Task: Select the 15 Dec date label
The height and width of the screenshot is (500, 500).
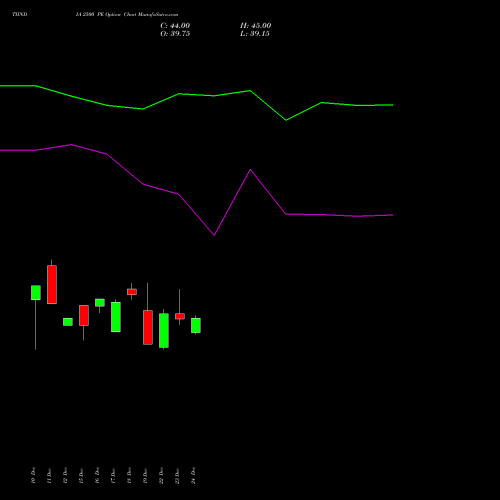Action: click(x=81, y=475)
